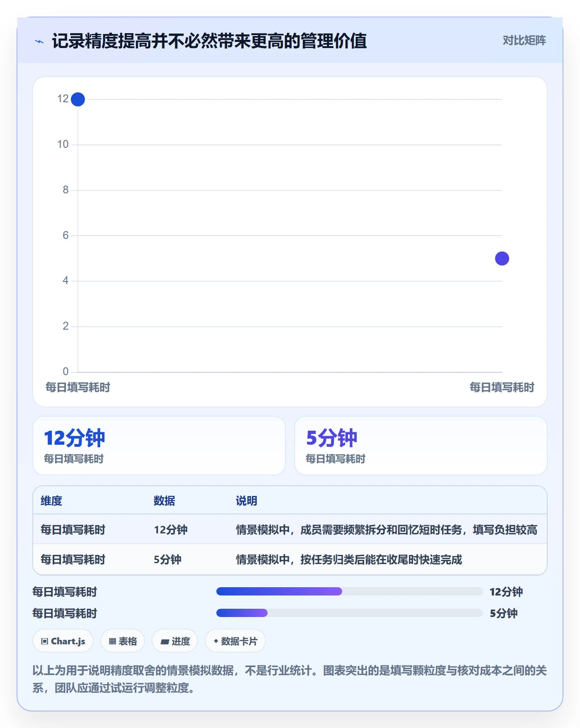Click the description starting 情景模拟中，成员需要频繁拆分
The width and height of the screenshot is (580, 728).
[387, 530]
